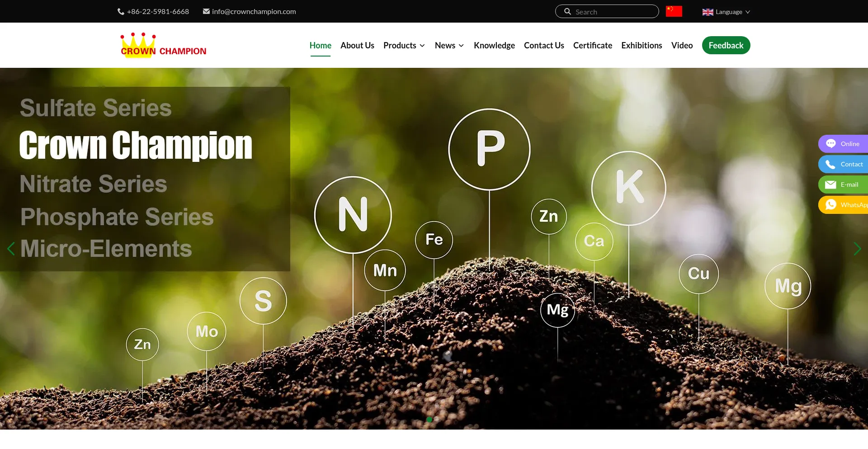Show the next banner slide

857,249
